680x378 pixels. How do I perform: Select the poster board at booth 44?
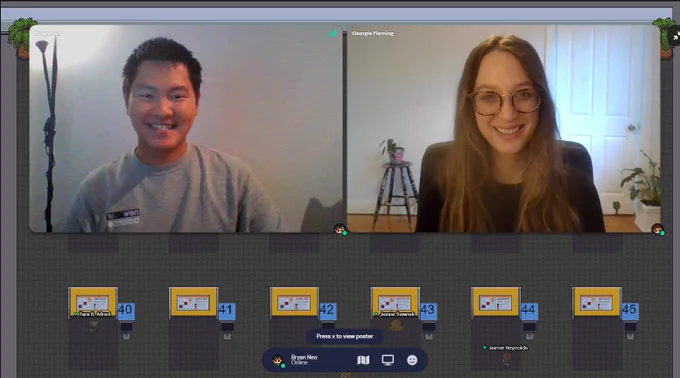(x=496, y=302)
